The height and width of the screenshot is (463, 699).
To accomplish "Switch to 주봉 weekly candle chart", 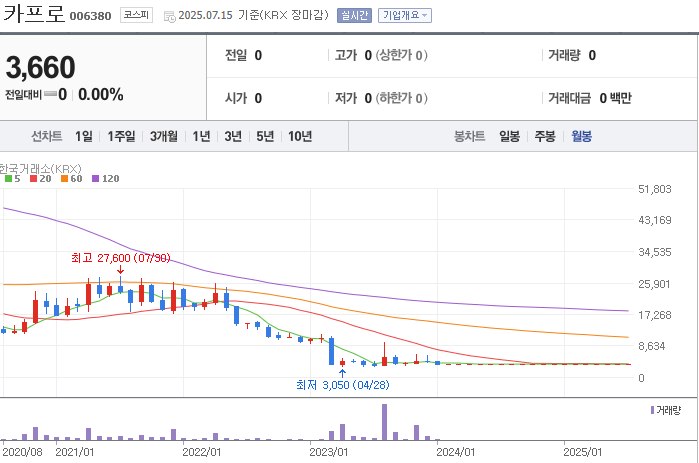I will coord(545,136).
